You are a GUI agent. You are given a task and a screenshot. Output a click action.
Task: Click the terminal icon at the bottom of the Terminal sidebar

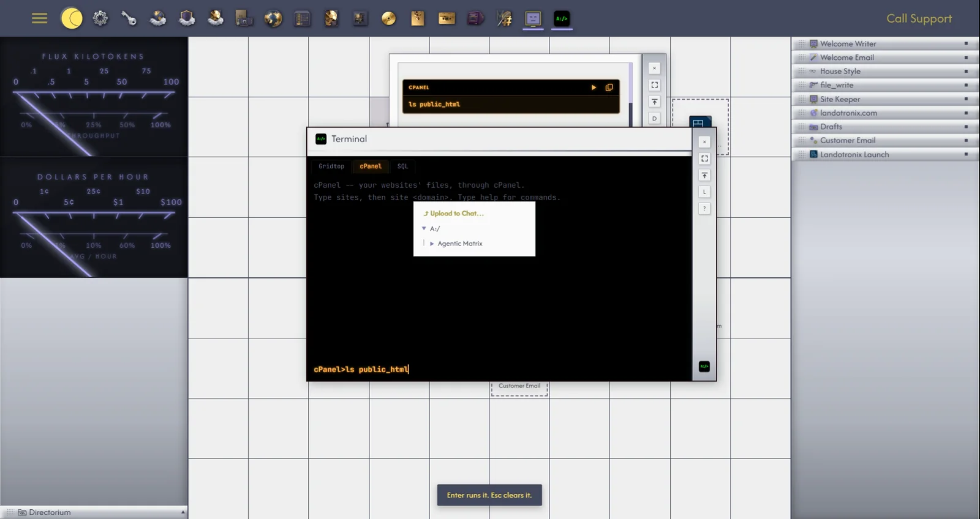[704, 366]
